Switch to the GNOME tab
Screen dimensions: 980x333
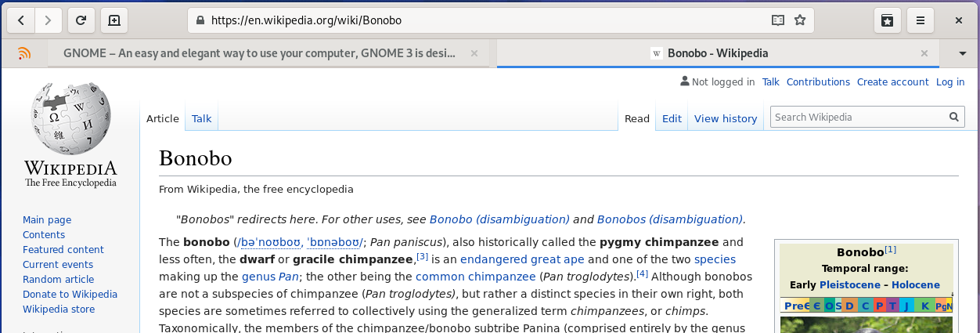[x=258, y=53]
